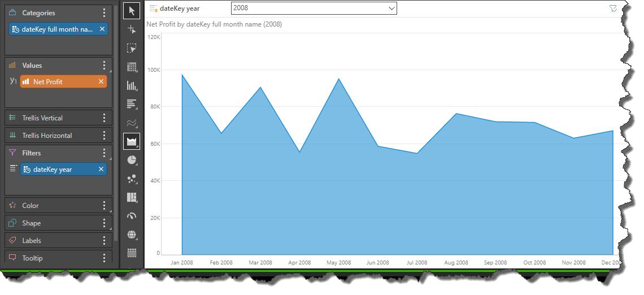Click the Categories zone header
Image resolution: width=644 pixels, height=295 pixels.
pyautogui.click(x=38, y=13)
